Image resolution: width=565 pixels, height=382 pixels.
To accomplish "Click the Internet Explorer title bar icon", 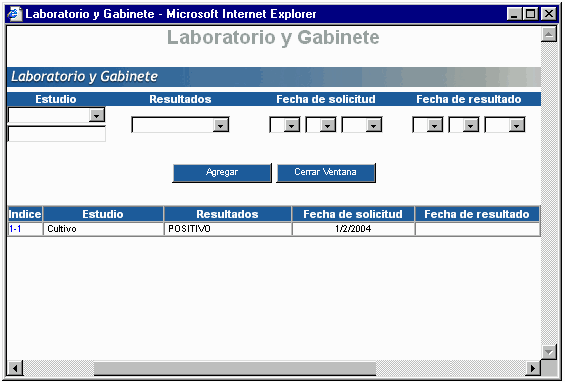I will [15, 14].
